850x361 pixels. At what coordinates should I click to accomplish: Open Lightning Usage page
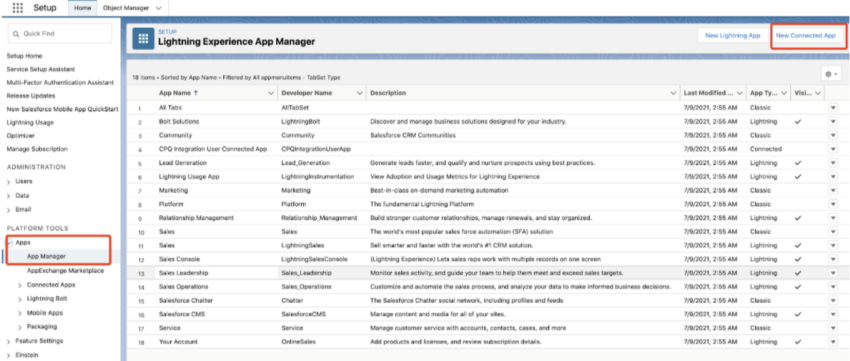tap(30, 123)
